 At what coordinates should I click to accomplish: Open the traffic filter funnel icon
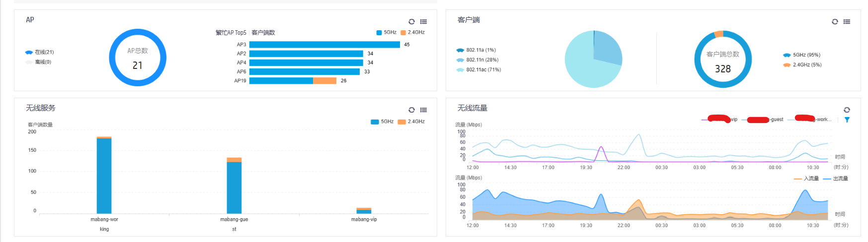click(847, 120)
